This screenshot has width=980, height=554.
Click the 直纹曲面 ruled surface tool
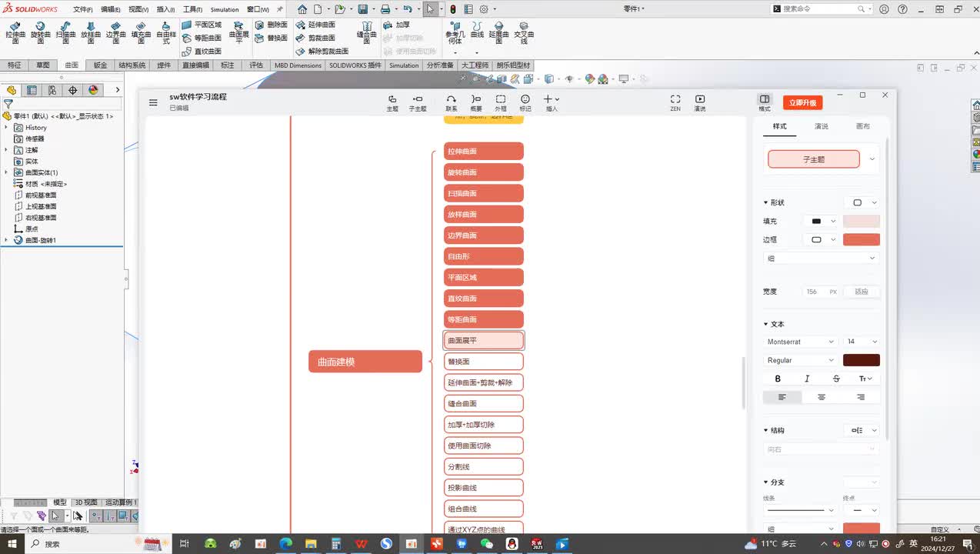tap(202, 52)
